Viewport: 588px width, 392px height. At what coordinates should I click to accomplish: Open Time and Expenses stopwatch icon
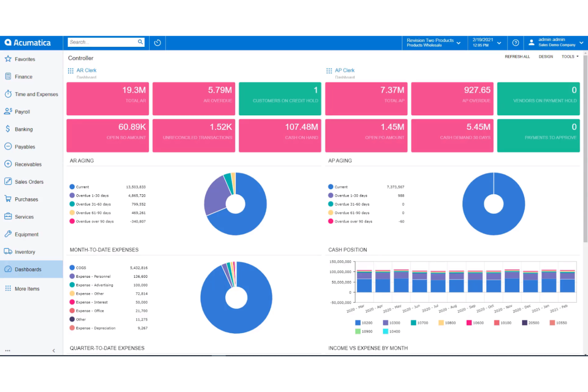[x=8, y=94]
